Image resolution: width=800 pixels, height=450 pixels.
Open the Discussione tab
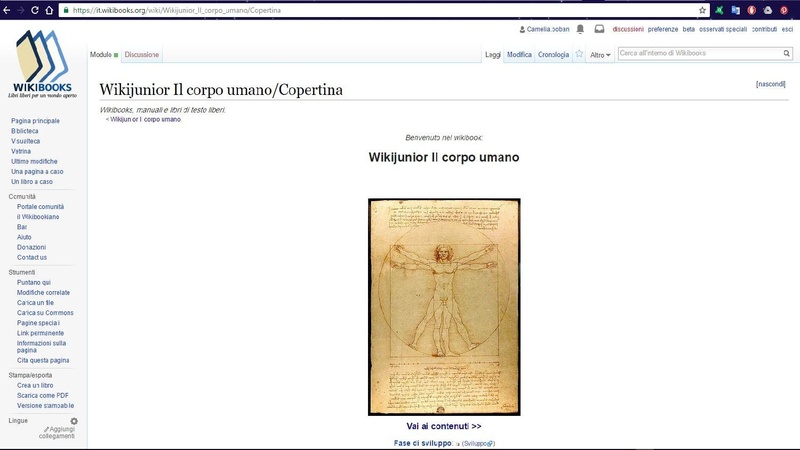coord(142,55)
